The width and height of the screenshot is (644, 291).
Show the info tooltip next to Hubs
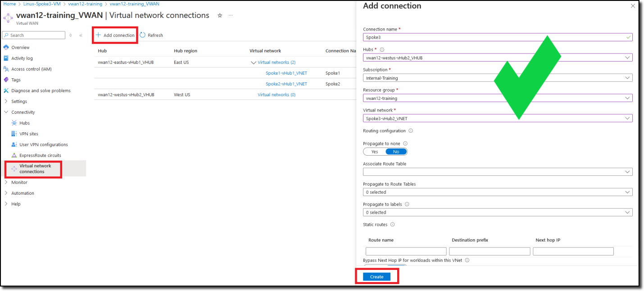382,49
